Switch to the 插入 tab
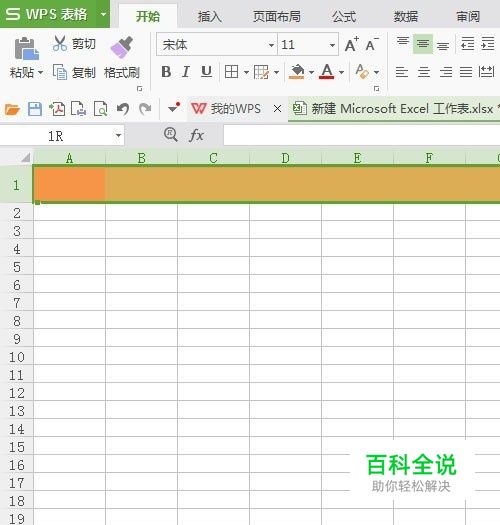500x525 pixels. coord(210,16)
